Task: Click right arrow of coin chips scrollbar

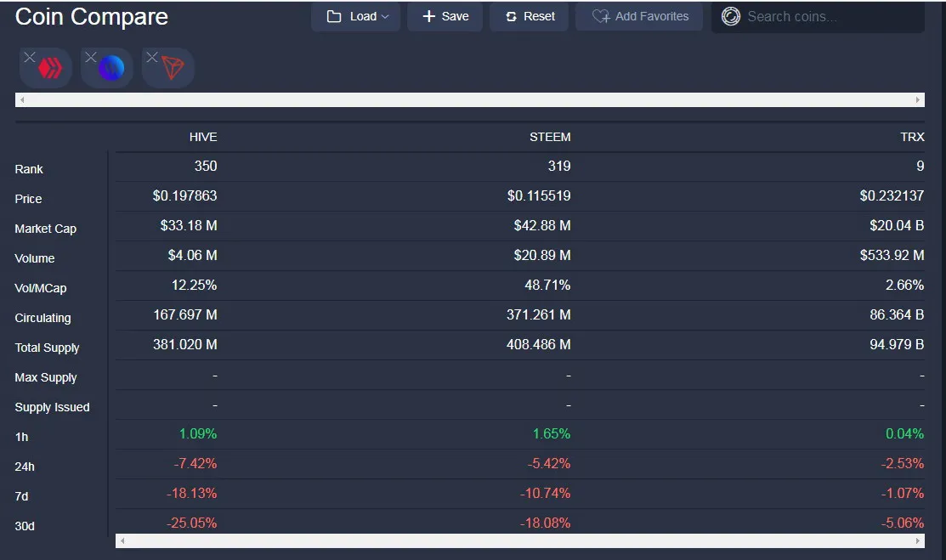Action: tap(918, 100)
